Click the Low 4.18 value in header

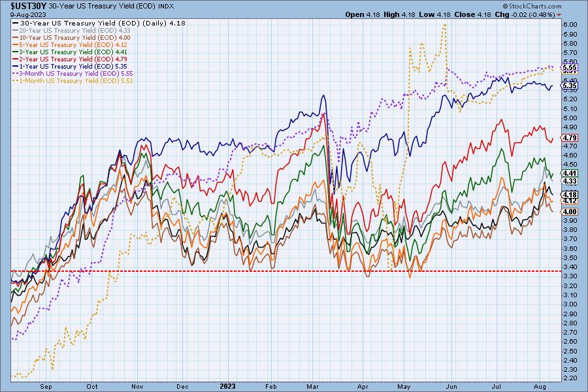434,14
